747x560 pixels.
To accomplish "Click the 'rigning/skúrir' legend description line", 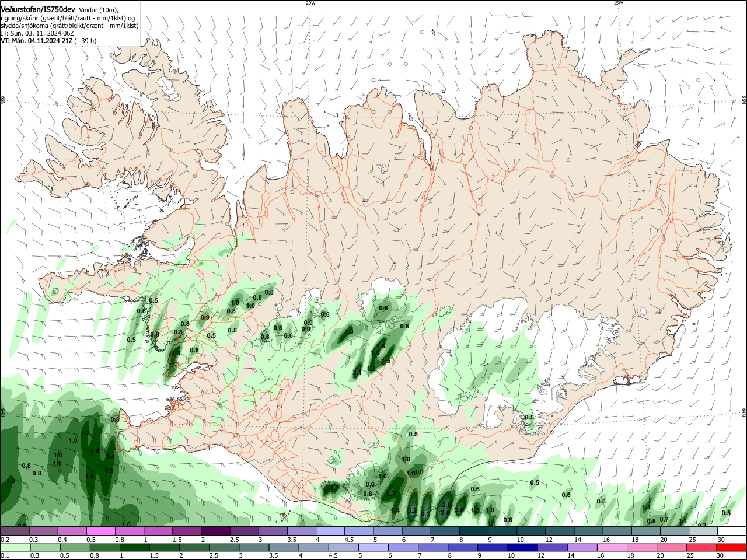I will 68,17.
